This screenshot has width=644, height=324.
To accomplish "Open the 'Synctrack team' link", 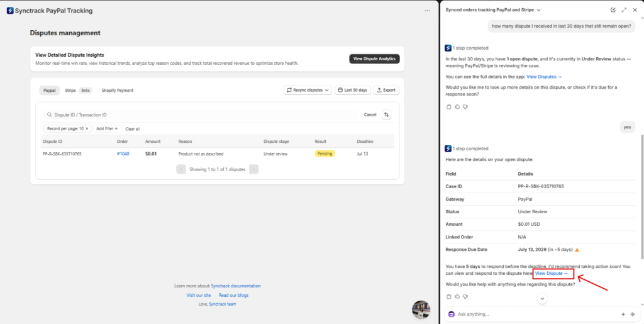I will pos(223,304).
